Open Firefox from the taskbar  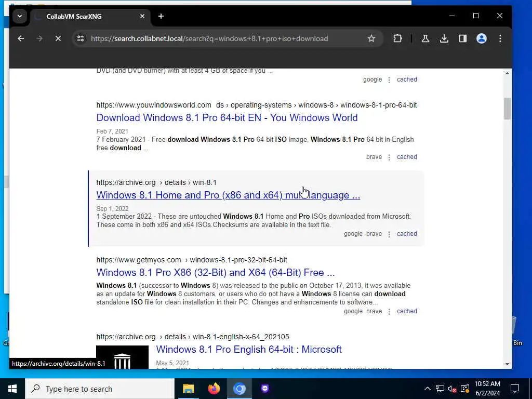[x=214, y=389]
